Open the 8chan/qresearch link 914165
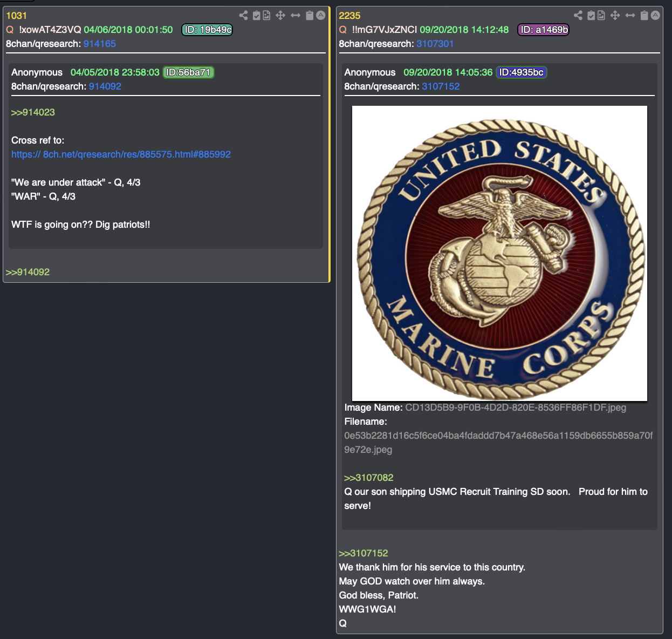 point(100,44)
